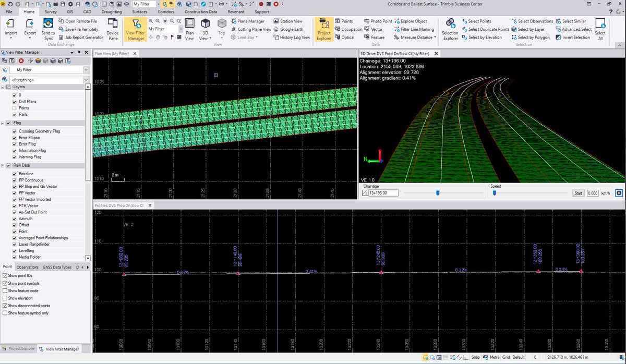Open the Selection Explorer
626x364 pixels.
pyautogui.click(x=449, y=29)
